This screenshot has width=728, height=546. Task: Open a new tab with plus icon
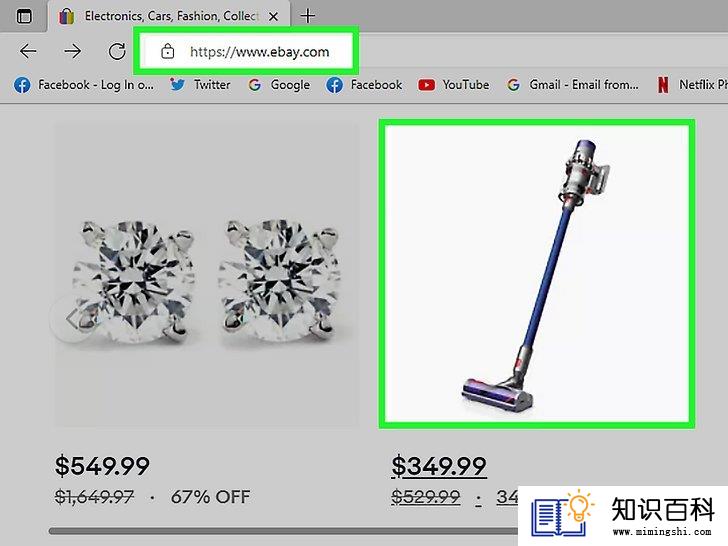pyautogui.click(x=307, y=16)
